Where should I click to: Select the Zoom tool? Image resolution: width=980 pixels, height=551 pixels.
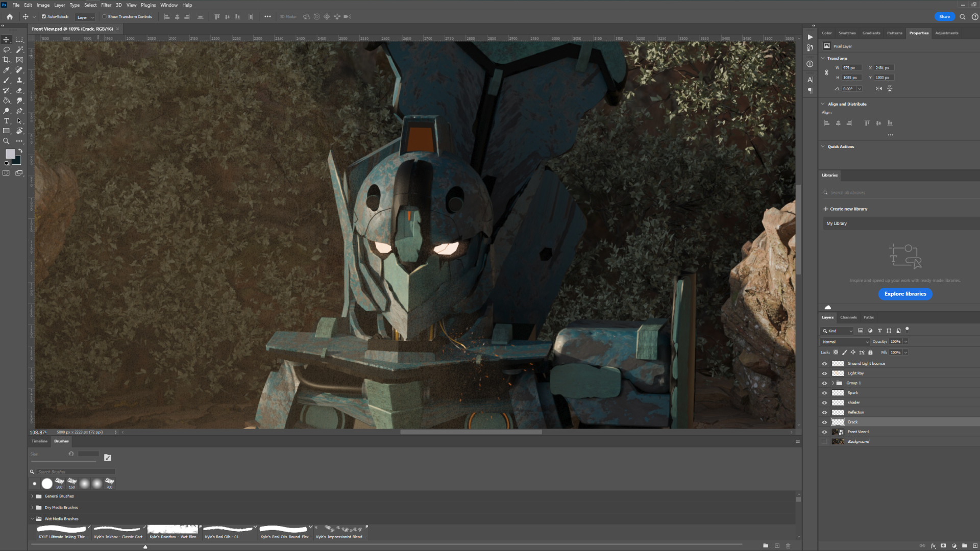coord(7,141)
